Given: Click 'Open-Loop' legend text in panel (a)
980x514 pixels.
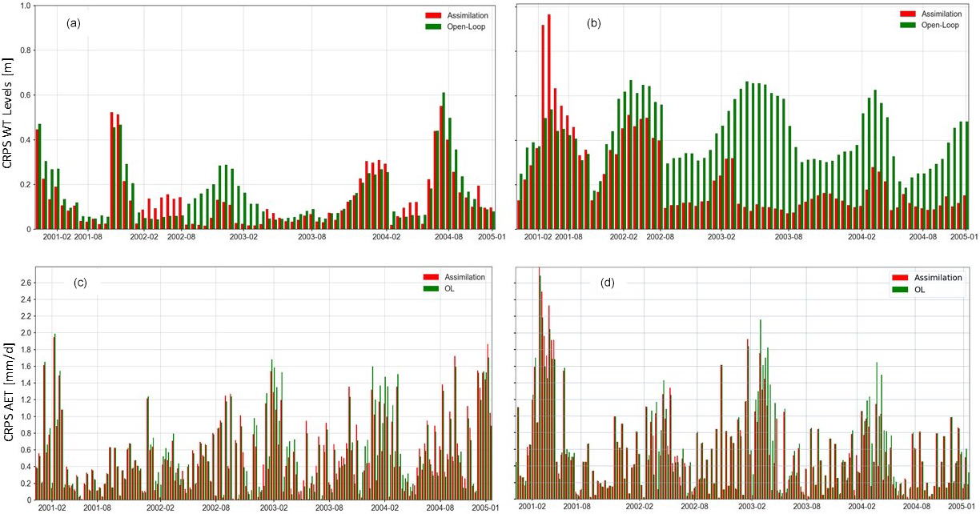Looking at the screenshot, I should pos(468,26).
